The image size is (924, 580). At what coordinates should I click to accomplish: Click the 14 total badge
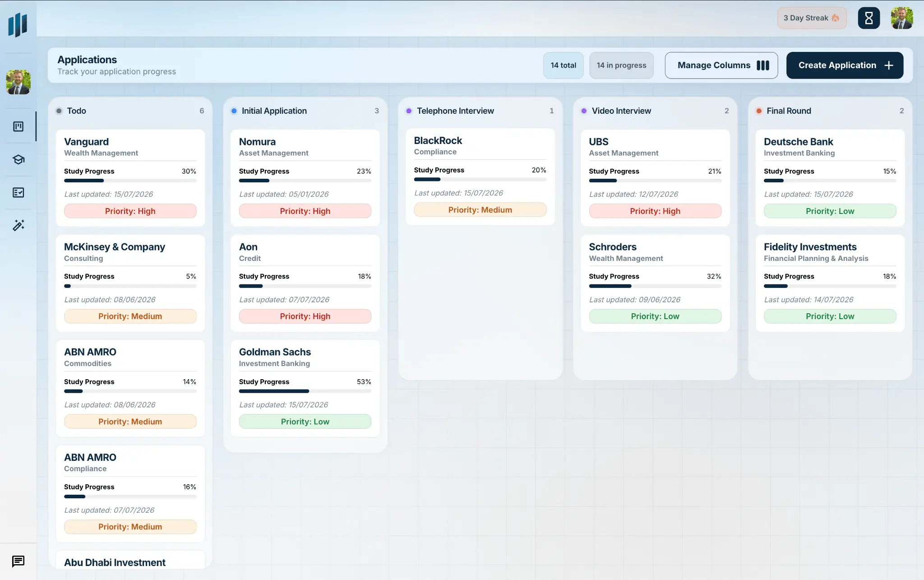(563, 65)
